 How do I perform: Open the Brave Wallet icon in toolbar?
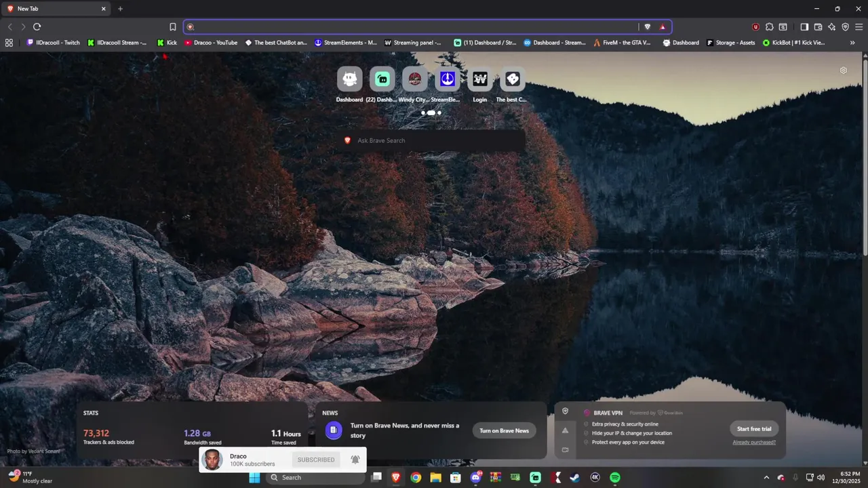coord(818,27)
